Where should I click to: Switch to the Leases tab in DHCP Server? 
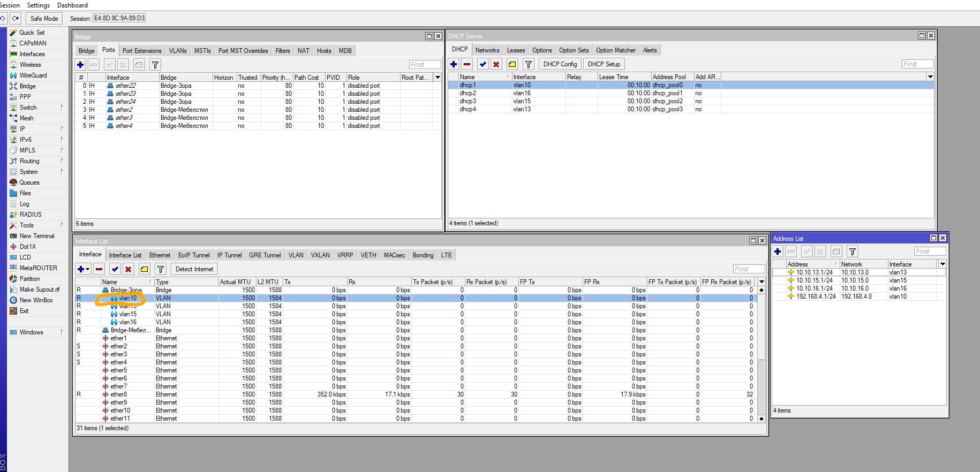tap(516, 50)
